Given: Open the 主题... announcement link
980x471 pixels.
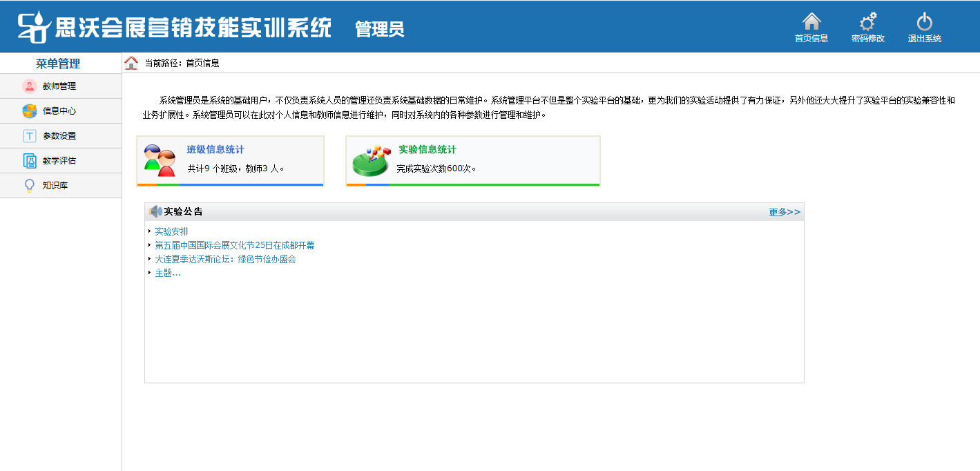Looking at the screenshot, I should [168, 273].
